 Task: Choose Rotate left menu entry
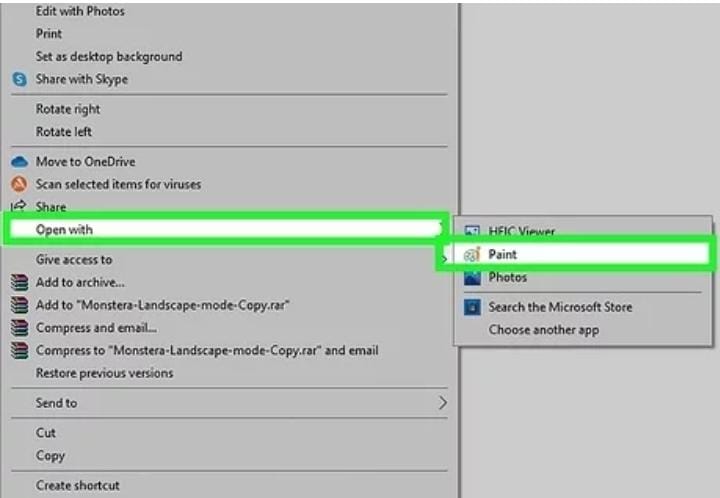[64, 132]
